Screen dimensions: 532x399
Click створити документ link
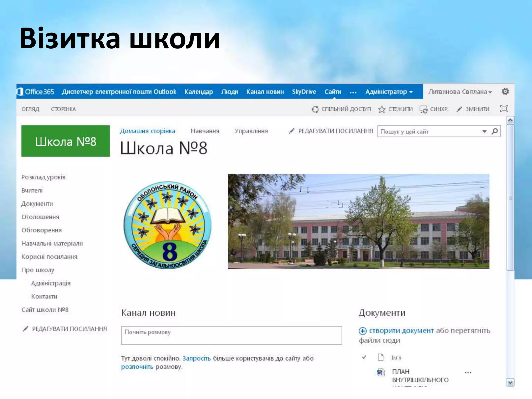click(401, 331)
